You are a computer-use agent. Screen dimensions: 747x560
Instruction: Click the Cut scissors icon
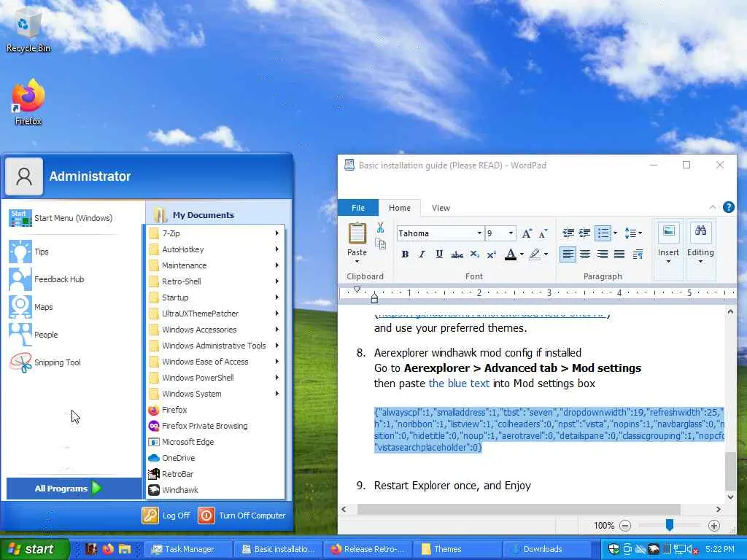[x=380, y=227]
